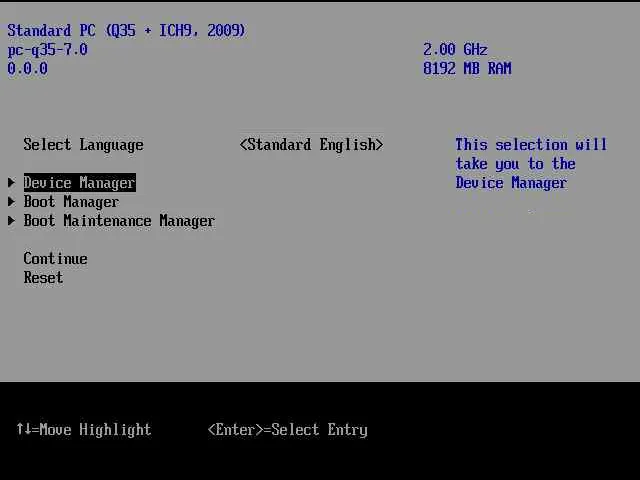Click the pc-q35-7.0 version text
Screen dimensions: 640x480
click(x=47, y=50)
